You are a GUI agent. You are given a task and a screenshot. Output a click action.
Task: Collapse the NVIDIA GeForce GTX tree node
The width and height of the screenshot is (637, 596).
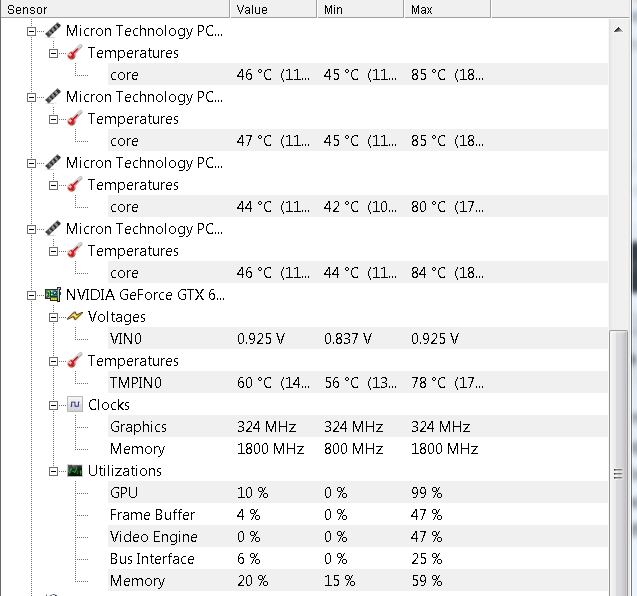(x=31, y=295)
